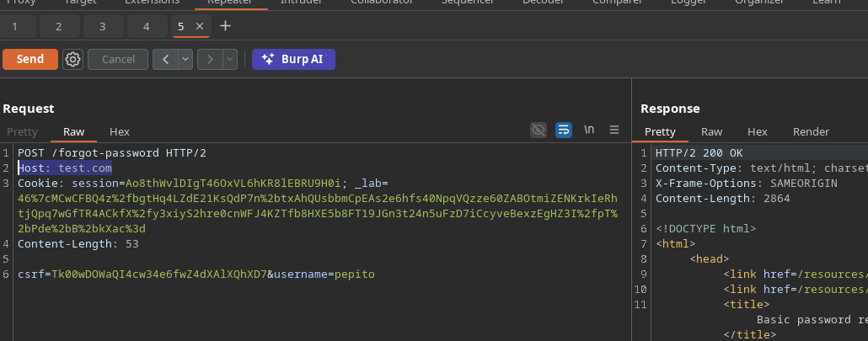The height and width of the screenshot is (341, 868).
Task: Add a new Repeater tab with plus icon
Action: [x=225, y=26]
